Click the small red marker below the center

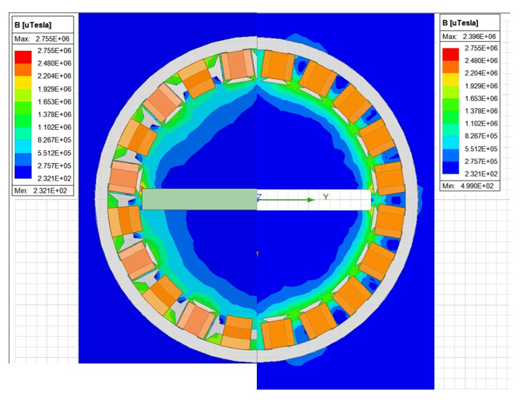point(258,253)
